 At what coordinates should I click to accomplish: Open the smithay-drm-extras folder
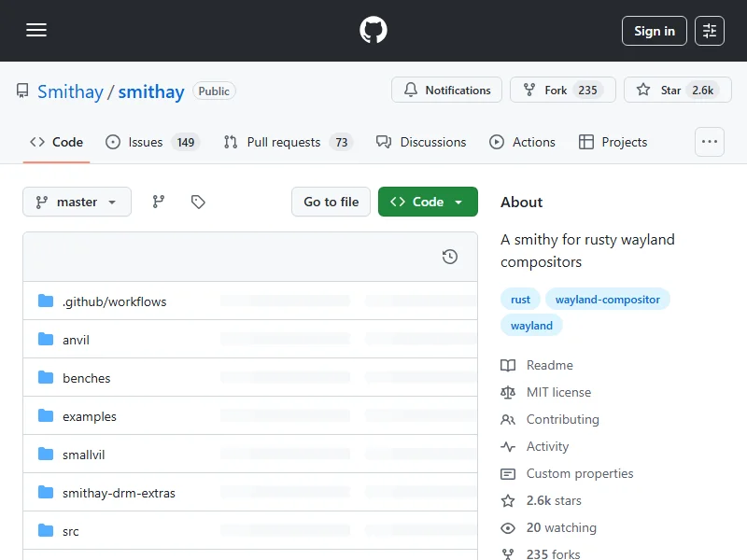pos(119,493)
